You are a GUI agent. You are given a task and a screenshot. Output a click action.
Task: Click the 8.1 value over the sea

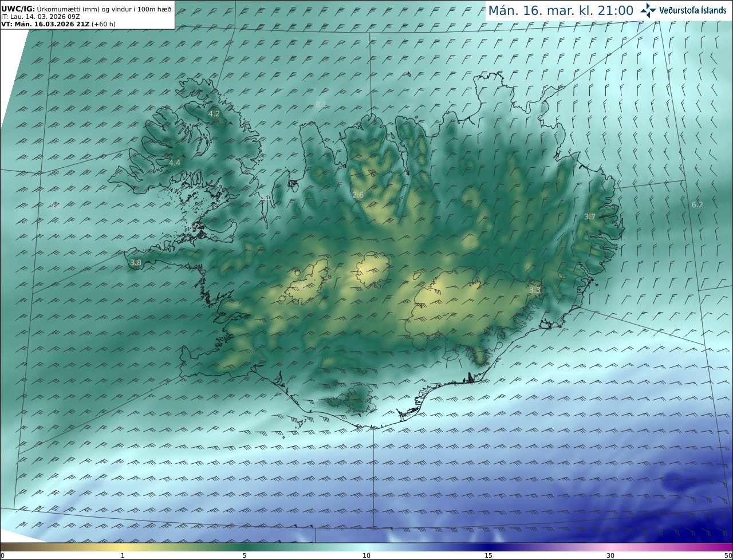click(321, 104)
